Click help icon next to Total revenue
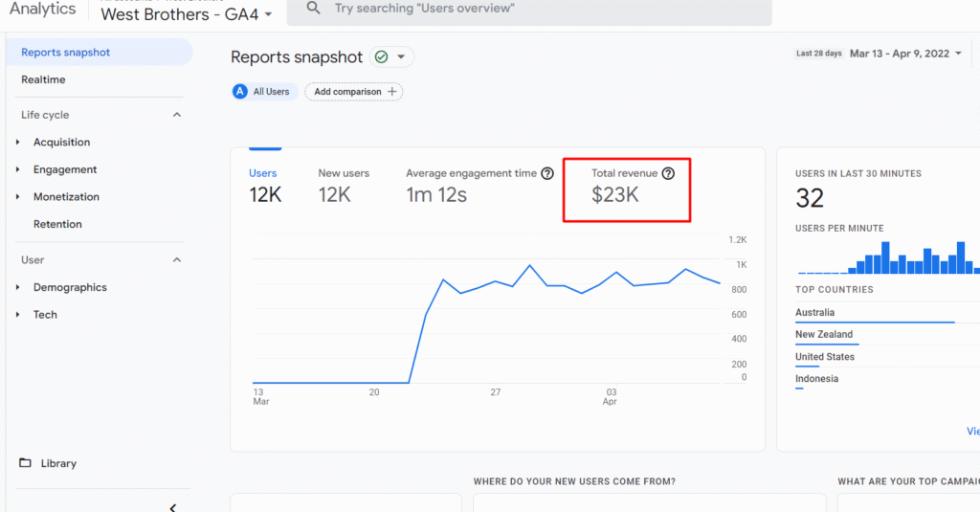Screen dimensions: 980x512 (668, 174)
